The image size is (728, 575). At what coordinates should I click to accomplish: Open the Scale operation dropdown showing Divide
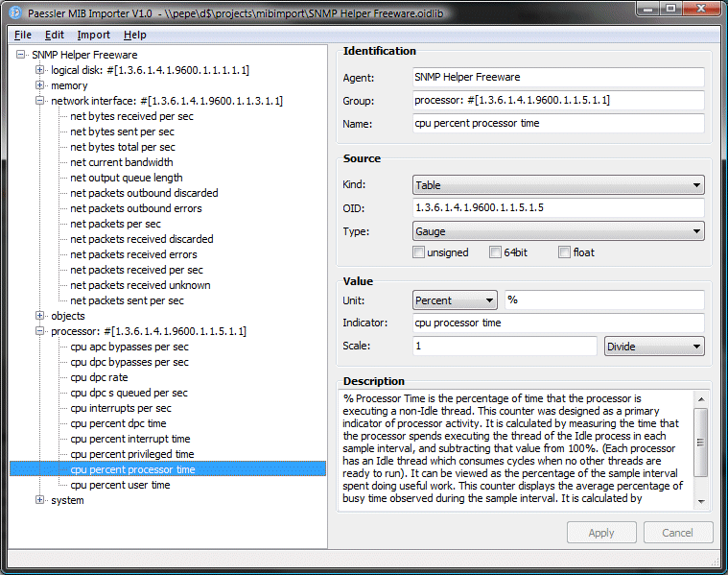654,347
